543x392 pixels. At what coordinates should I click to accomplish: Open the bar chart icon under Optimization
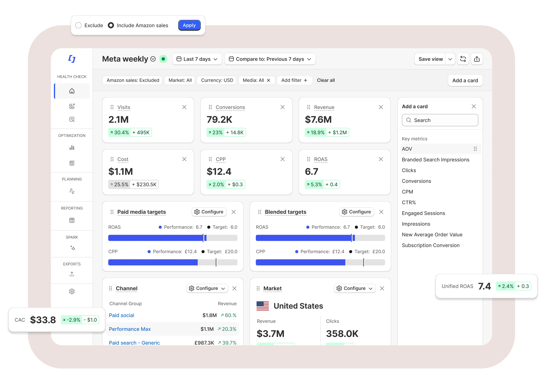click(72, 148)
